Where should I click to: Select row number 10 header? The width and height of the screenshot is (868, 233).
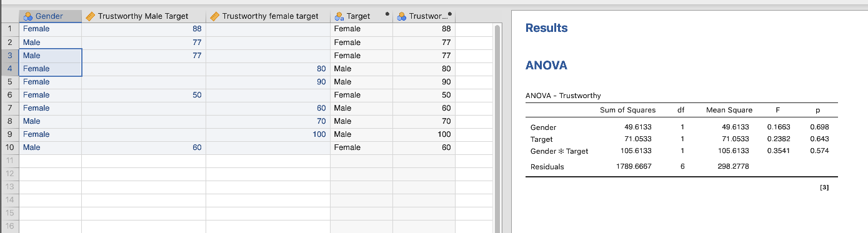click(x=9, y=147)
